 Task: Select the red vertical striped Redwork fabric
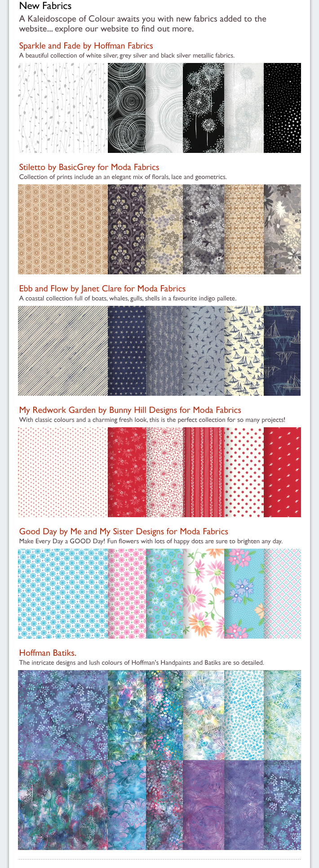point(204,472)
